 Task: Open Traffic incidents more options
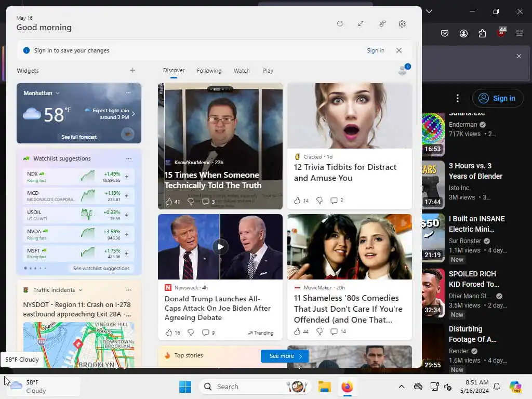coord(128,290)
